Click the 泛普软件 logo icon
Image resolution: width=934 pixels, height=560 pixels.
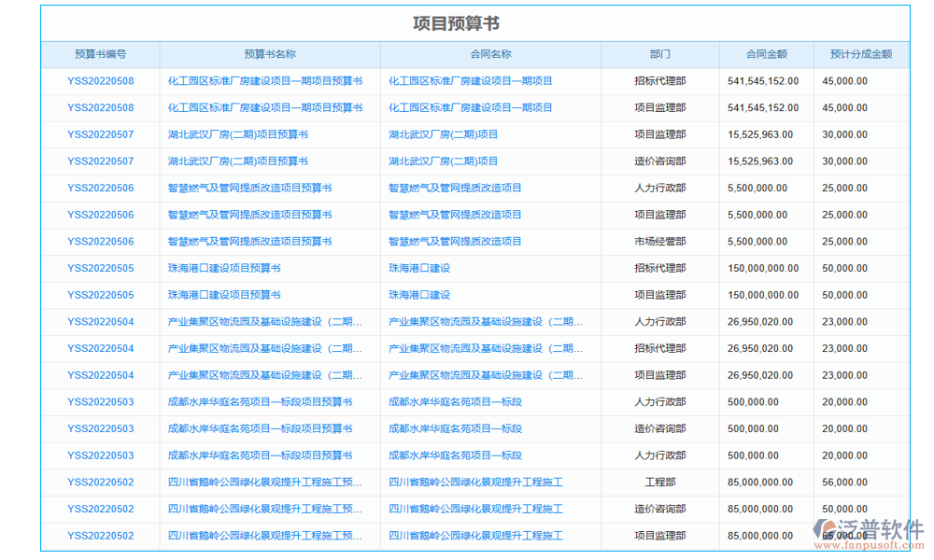[827, 528]
